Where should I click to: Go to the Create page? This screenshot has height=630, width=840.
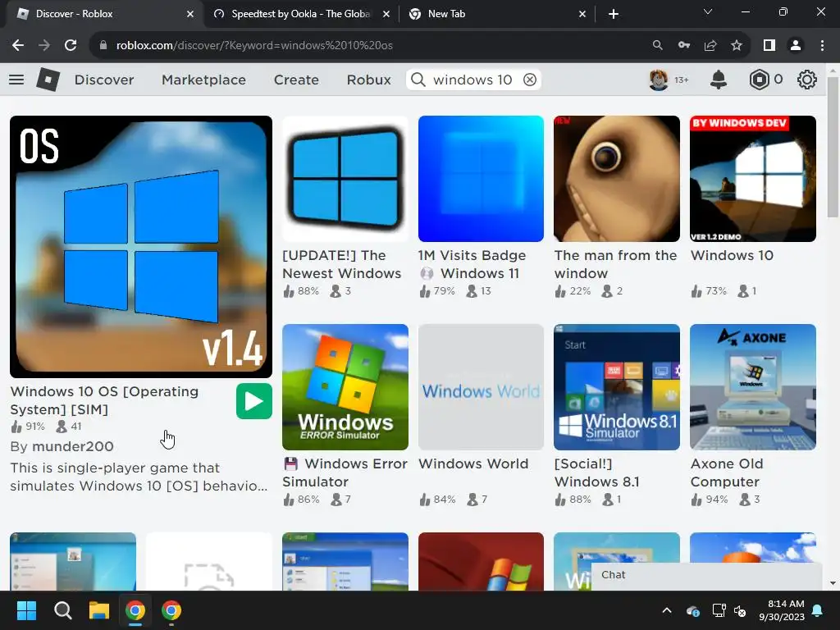click(296, 80)
